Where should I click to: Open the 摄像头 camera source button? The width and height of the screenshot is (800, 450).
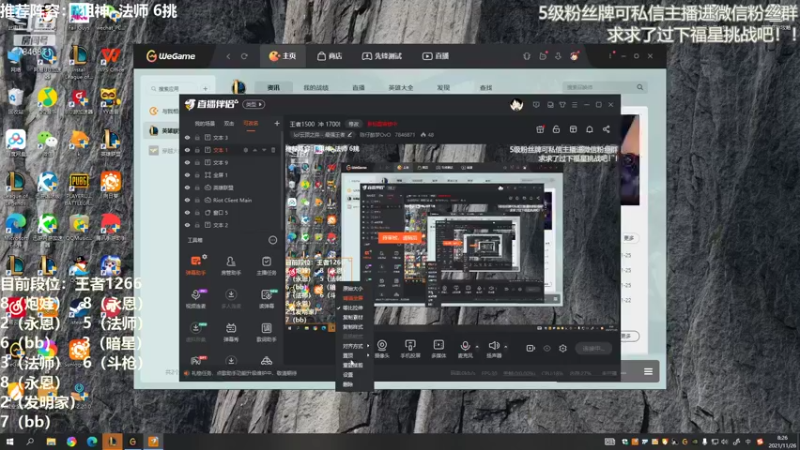[x=382, y=349]
